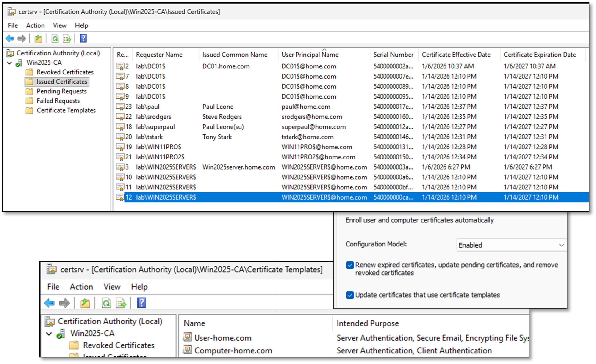Select the Pending Requests folder

61,91
